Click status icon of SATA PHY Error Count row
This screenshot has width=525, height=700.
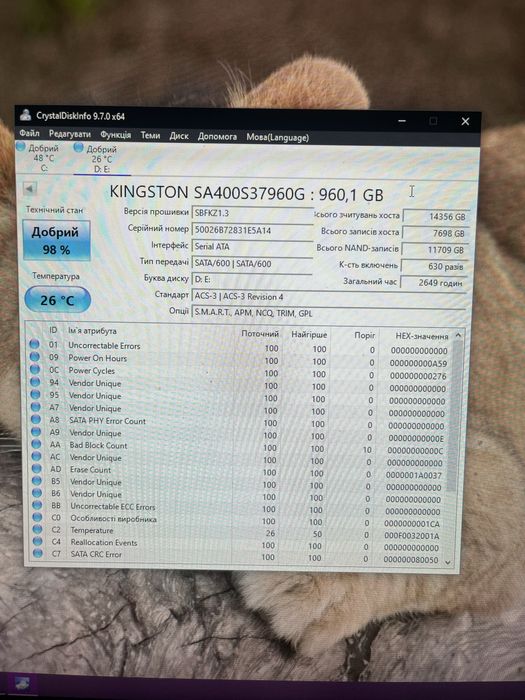tap(36, 420)
